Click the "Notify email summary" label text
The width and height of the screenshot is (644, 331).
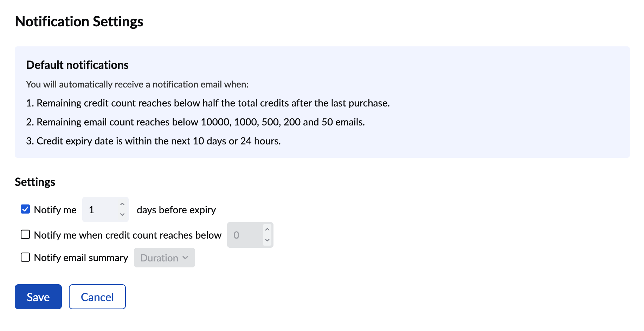tap(81, 258)
